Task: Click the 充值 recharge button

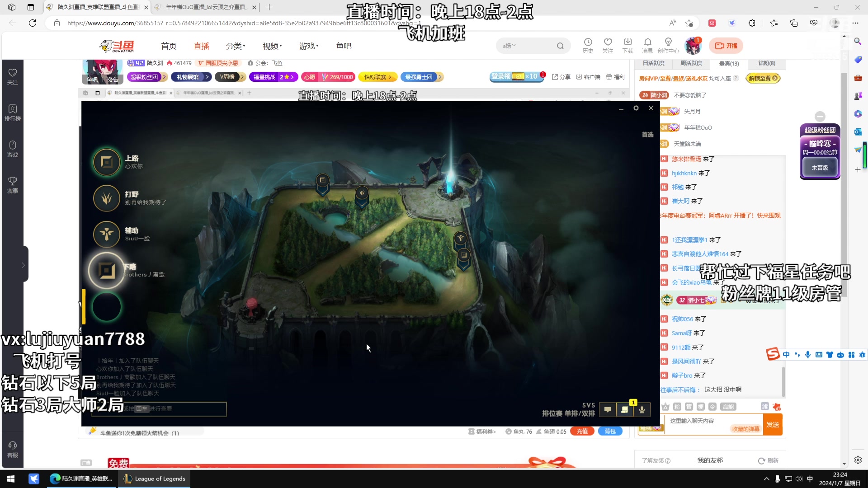Action: [582, 431]
